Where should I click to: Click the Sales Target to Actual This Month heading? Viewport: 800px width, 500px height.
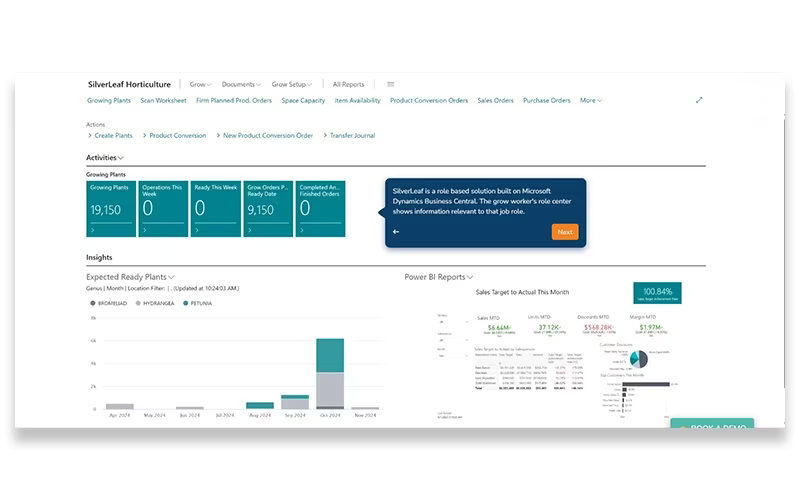(x=522, y=292)
